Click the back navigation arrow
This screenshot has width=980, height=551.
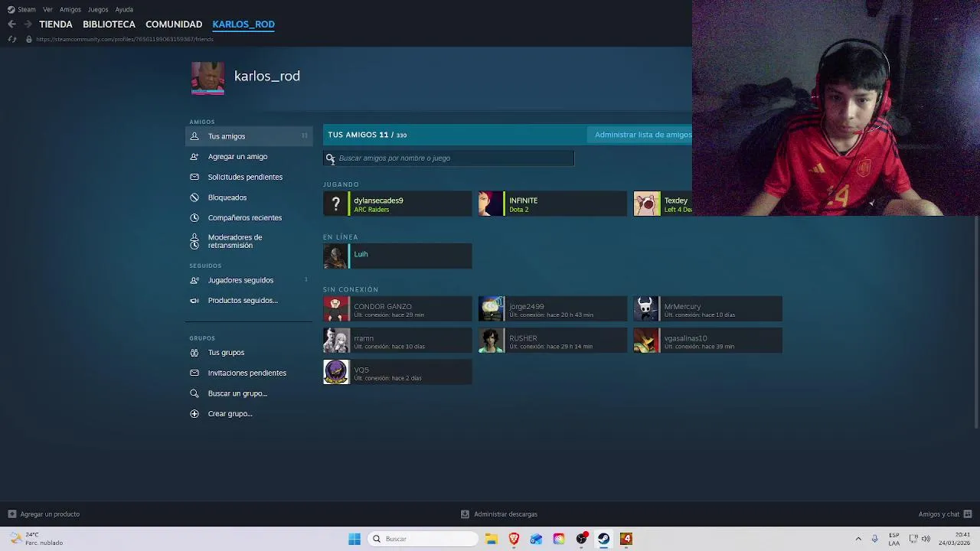(11, 24)
